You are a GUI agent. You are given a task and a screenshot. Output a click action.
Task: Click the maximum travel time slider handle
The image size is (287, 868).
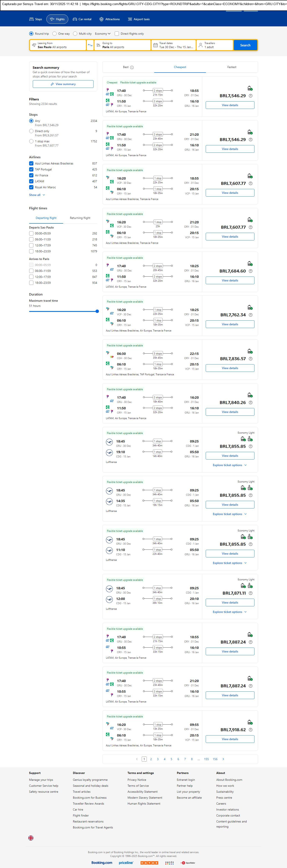click(x=97, y=311)
